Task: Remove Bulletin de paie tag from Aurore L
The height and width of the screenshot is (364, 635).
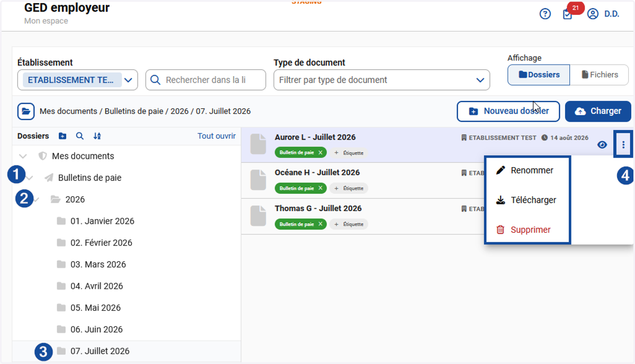Action: [x=320, y=152]
